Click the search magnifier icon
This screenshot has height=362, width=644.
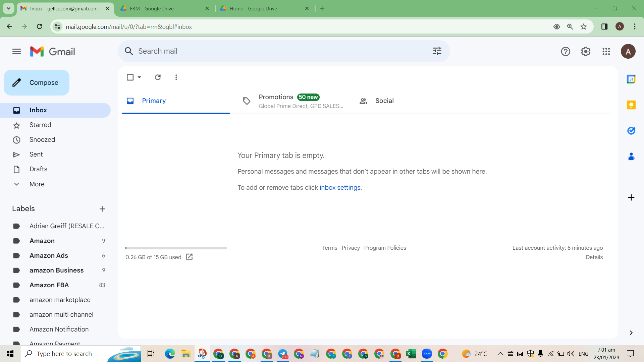coord(129,51)
